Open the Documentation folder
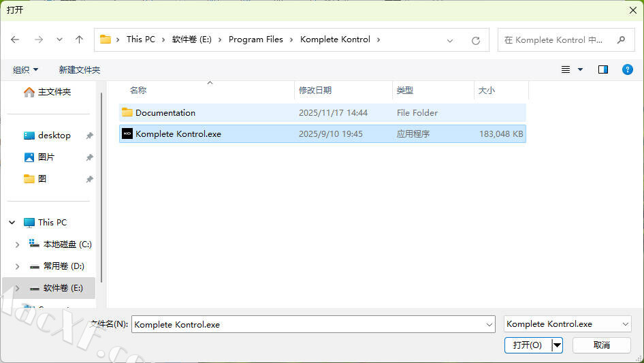Screen dimensions: 644x363 pos(165,113)
